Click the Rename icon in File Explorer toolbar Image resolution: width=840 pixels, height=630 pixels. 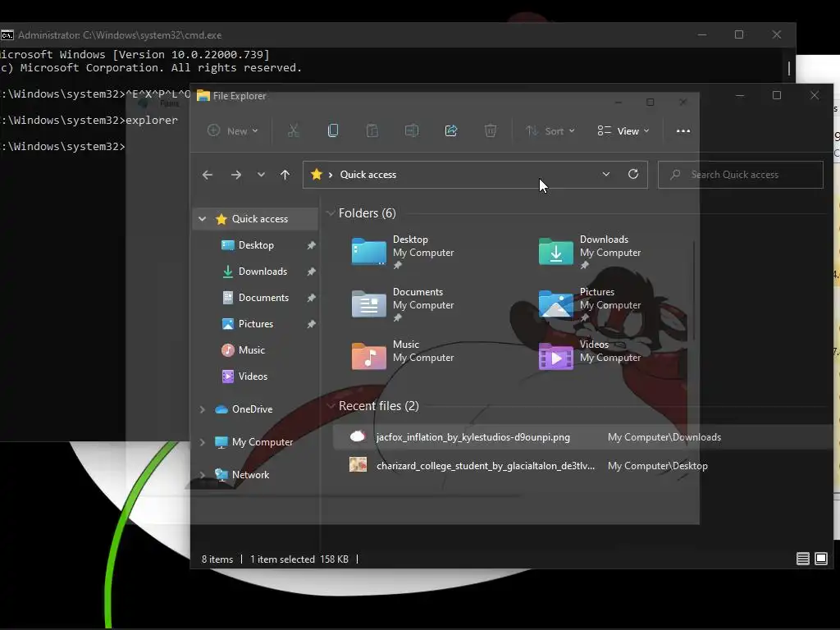point(412,130)
